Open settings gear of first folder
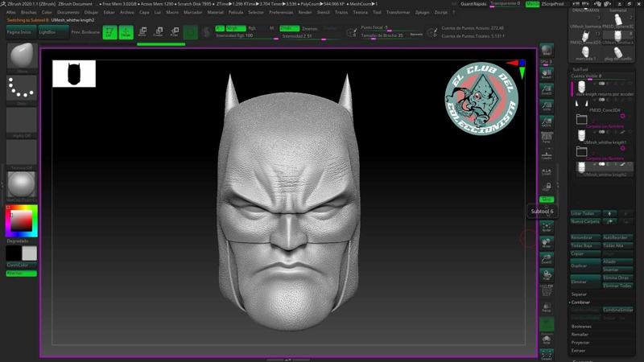 [x=622, y=116]
